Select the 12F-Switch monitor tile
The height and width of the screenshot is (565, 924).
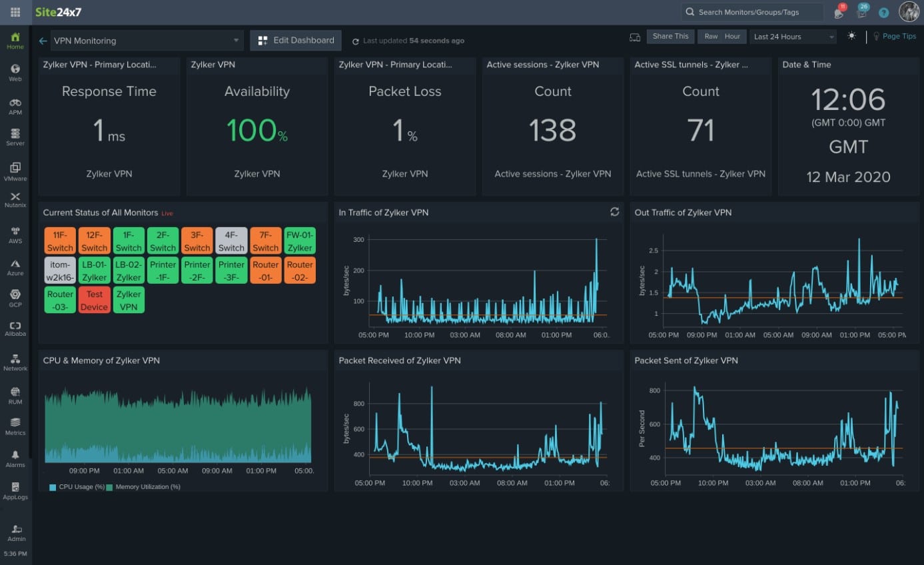pyautogui.click(x=95, y=241)
